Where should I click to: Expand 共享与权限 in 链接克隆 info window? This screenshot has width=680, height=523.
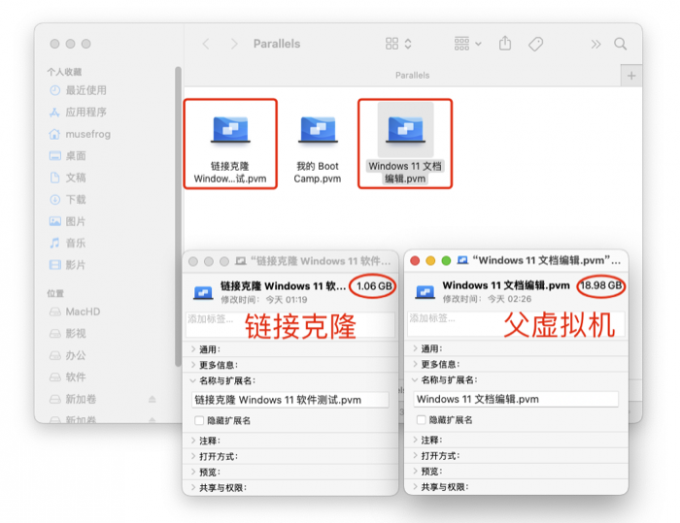[193, 487]
